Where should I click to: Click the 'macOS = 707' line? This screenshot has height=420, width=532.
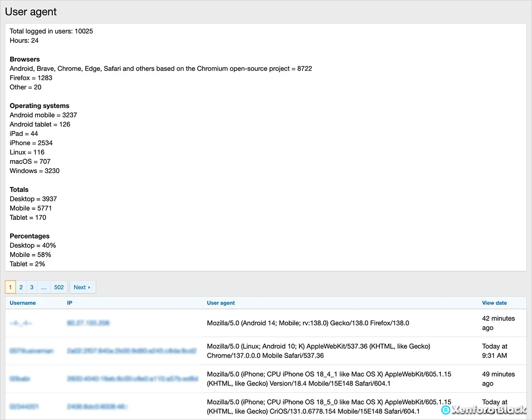point(30,162)
